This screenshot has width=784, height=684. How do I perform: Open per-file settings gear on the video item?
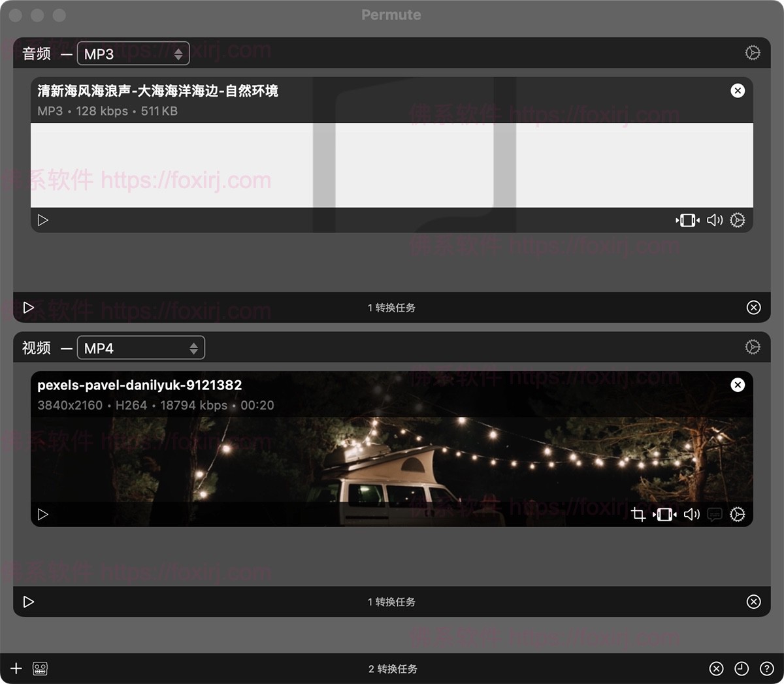tap(738, 514)
